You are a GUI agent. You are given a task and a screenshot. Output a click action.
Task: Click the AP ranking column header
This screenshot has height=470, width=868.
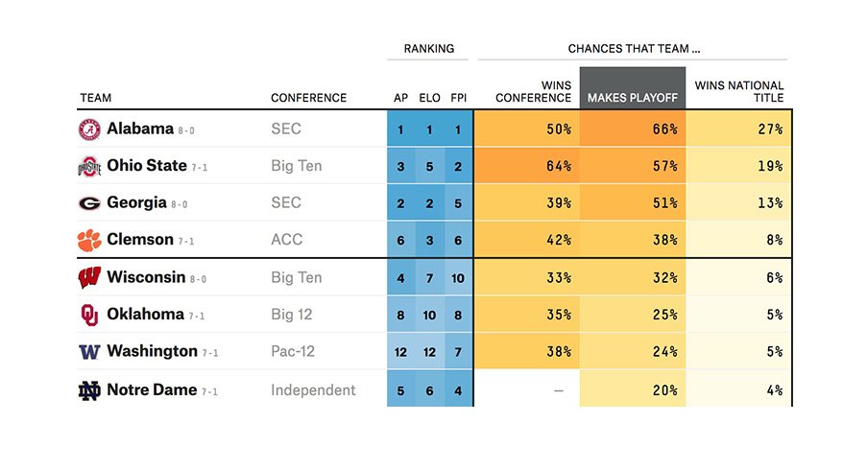400,98
